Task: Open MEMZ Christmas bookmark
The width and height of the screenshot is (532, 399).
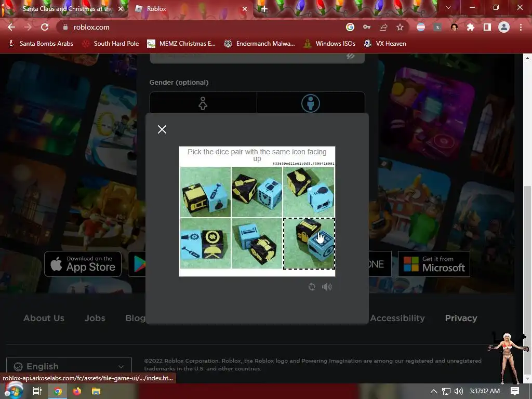Action: pos(181,44)
